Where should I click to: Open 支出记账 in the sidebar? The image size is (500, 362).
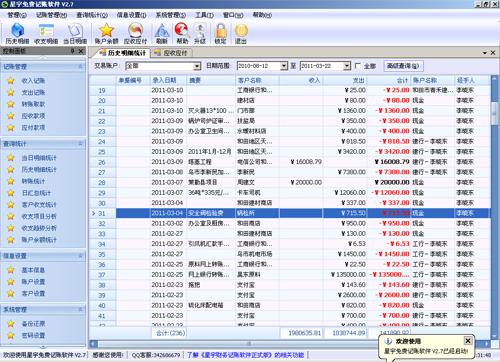coord(33,92)
